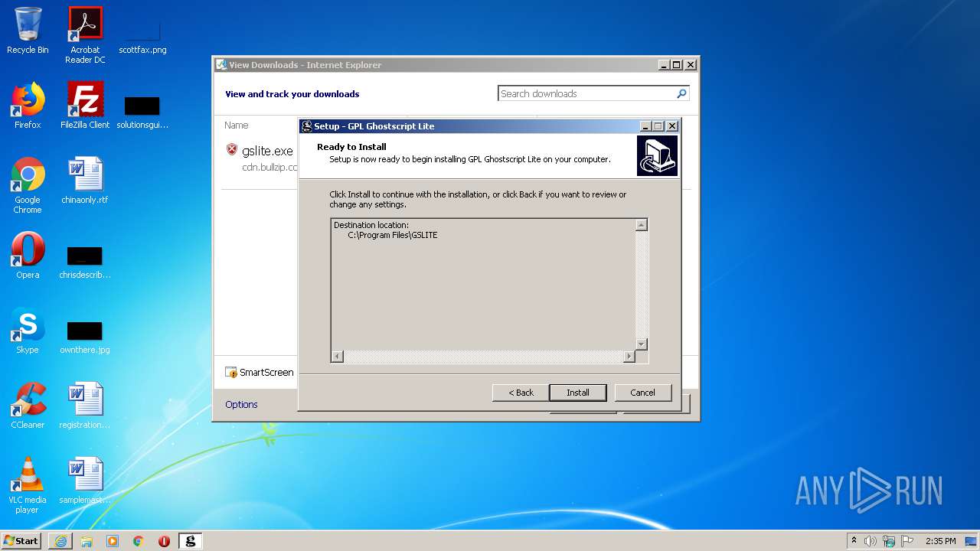Select the chrisdescrib desktop file
This screenshot has height=551, width=980.
pos(85,261)
